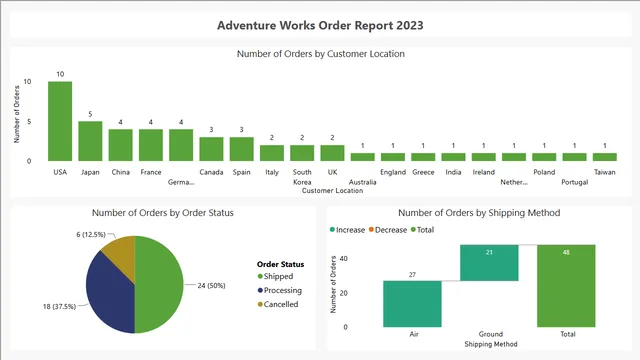Click the 'Greece' axis label

click(423, 172)
